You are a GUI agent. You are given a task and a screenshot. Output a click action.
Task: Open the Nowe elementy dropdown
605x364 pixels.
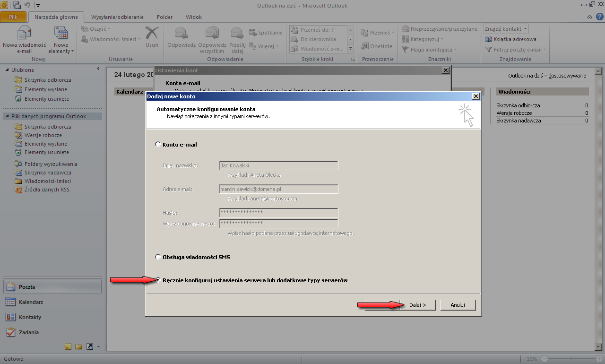[x=61, y=40]
